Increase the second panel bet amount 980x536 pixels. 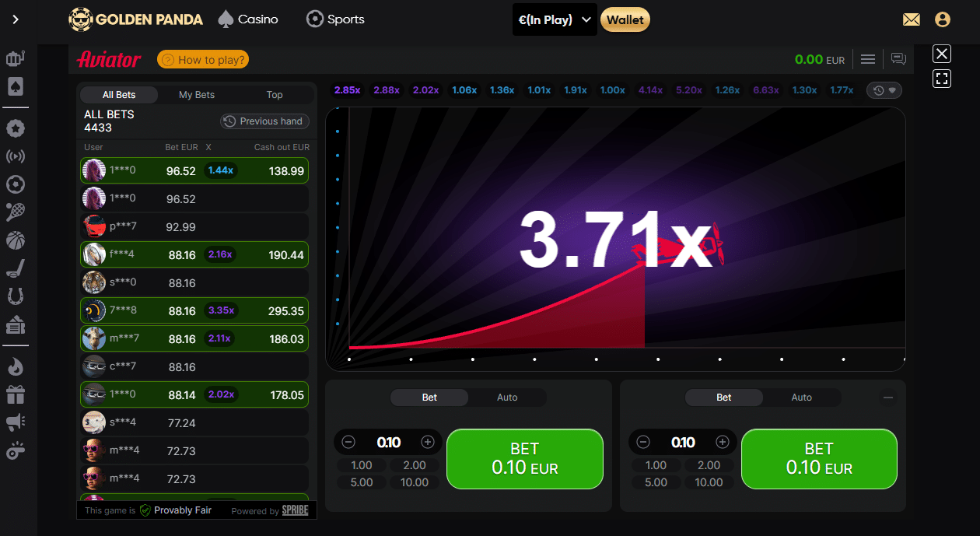[x=723, y=442]
